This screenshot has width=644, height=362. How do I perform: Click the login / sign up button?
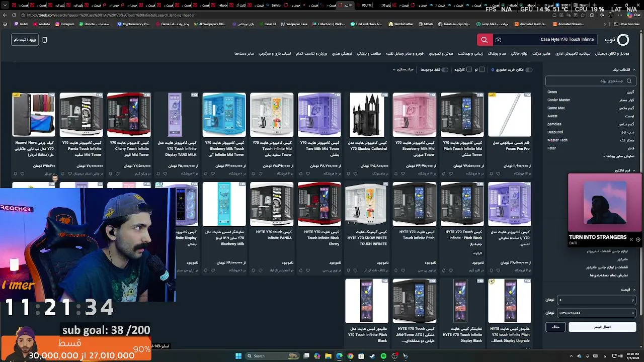[25, 40]
